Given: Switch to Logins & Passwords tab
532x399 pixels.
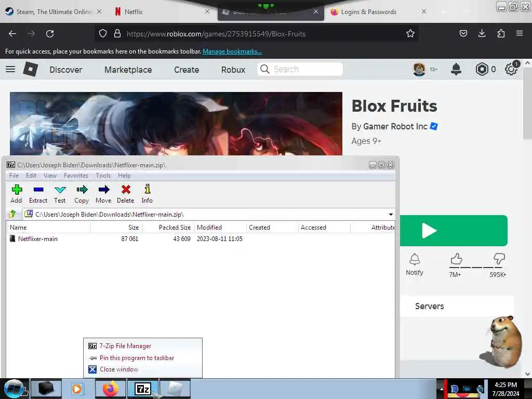Looking at the screenshot, I should [379, 12].
